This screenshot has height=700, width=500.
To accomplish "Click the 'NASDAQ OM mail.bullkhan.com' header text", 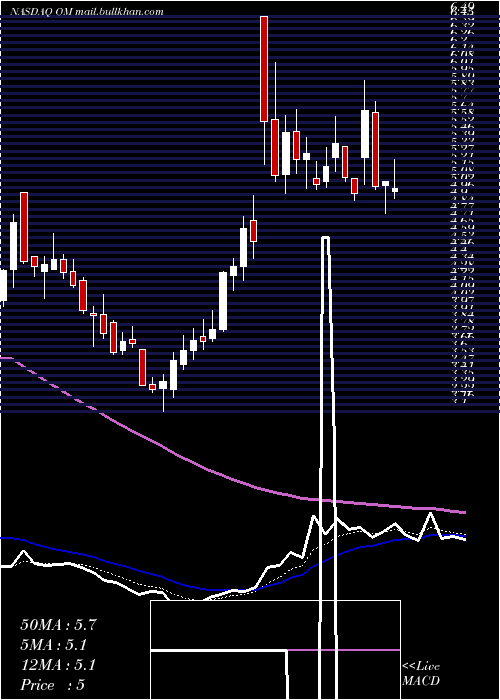I will [x=85, y=12].
